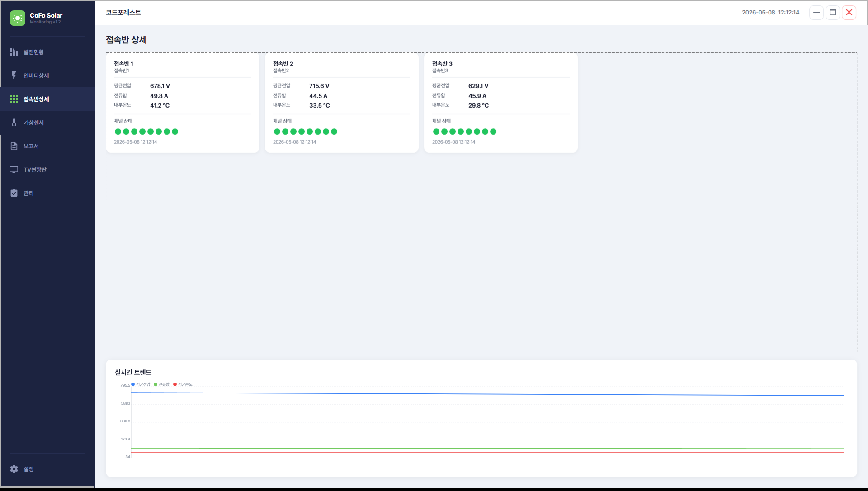The height and width of the screenshot is (491, 868).
Task: Click the last channel dot of 접속반 1
Action: [175, 131]
